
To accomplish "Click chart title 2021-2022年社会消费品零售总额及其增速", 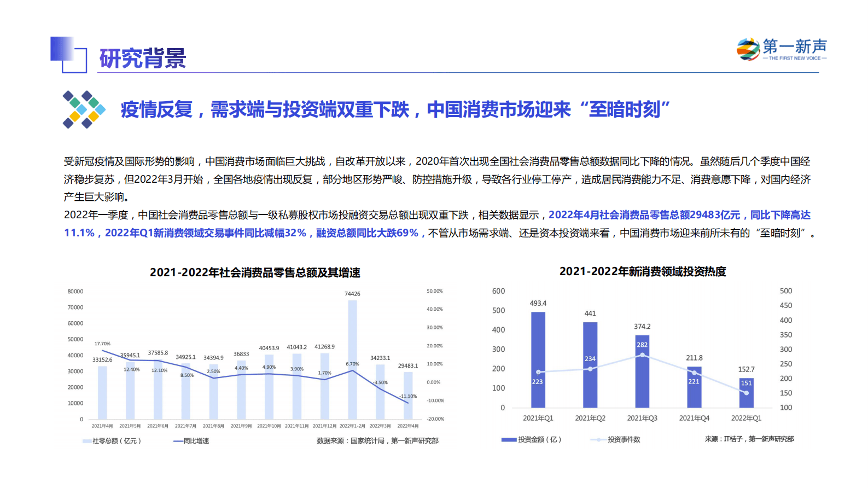I will point(255,272).
